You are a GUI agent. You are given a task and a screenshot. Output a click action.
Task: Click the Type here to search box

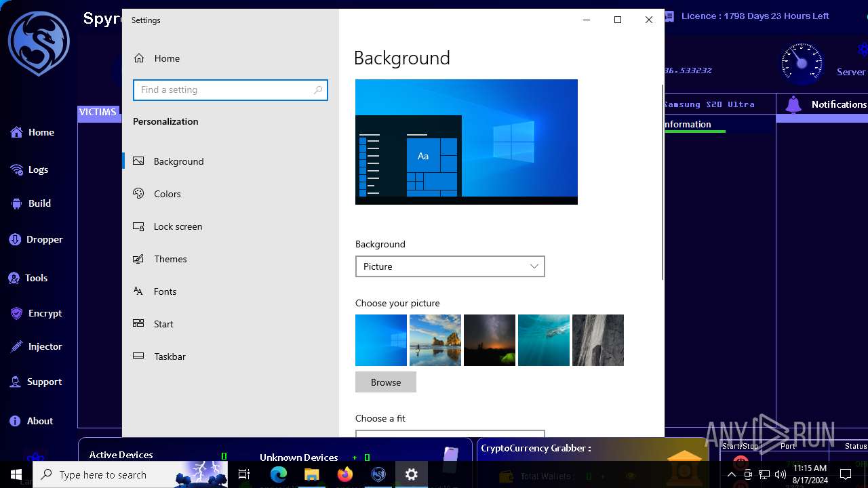[x=131, y=474]
